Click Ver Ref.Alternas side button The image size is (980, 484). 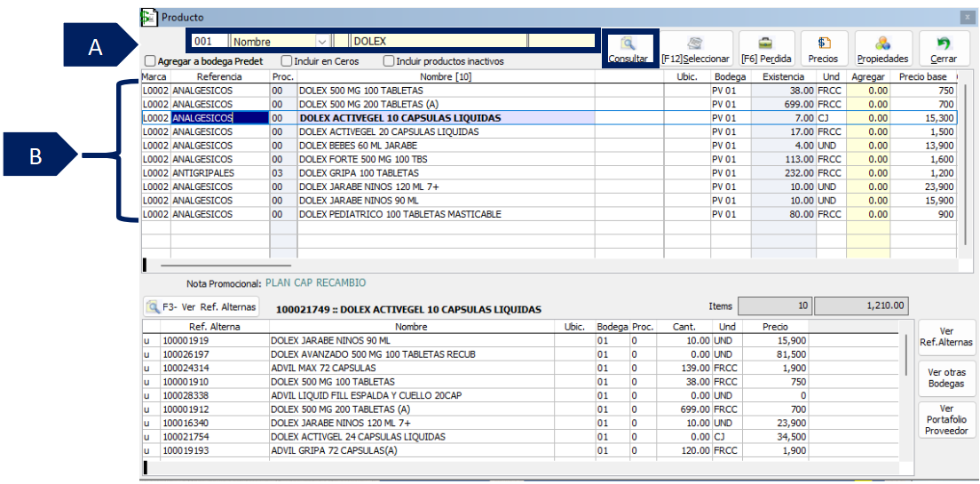coord(946,337)
